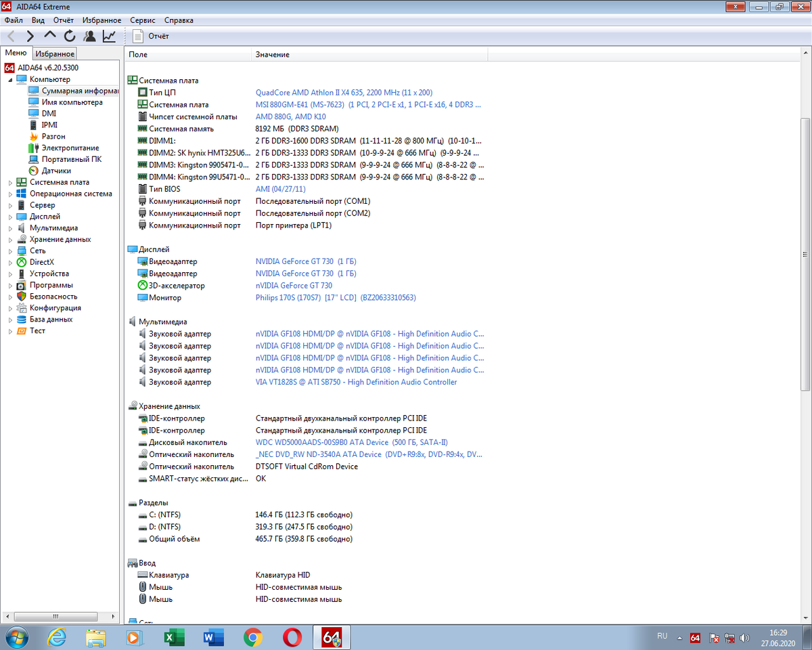Expand the Операционная система tree node
This screenshot has width=812, height=650.
pos(10,194)
